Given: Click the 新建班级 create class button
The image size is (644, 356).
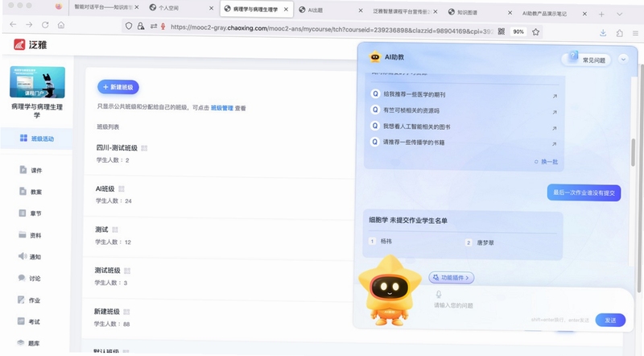Looking at the screenshot, I should pos(118,87).
